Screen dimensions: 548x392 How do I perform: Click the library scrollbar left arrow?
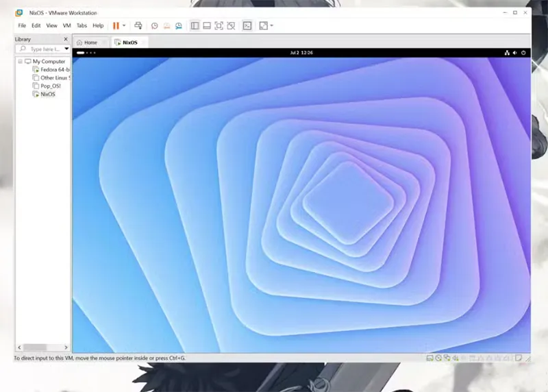(19, 347)
